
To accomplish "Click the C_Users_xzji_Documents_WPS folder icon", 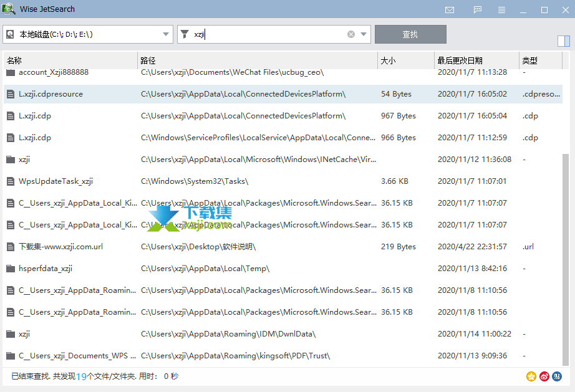I will point(11,356).
